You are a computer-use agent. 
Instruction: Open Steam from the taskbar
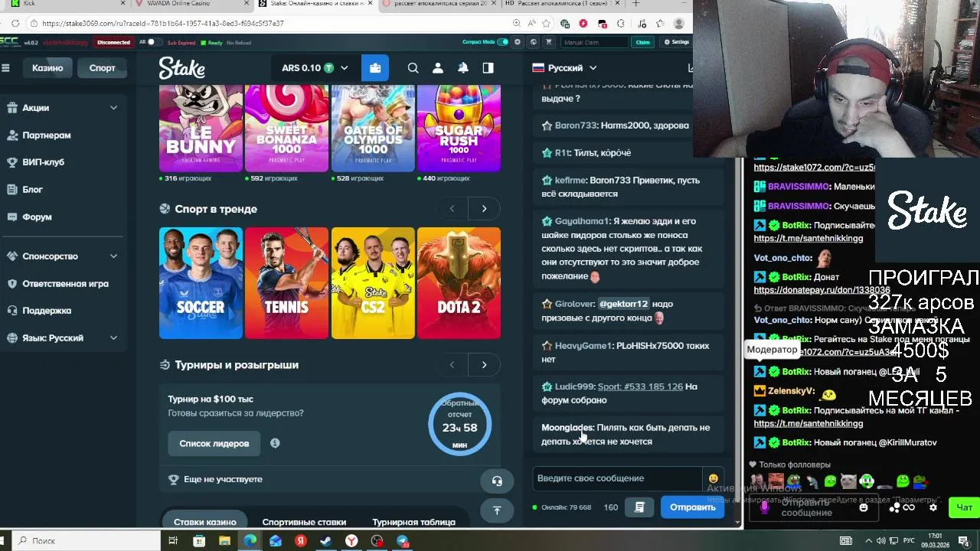click(x=326, y=541)
